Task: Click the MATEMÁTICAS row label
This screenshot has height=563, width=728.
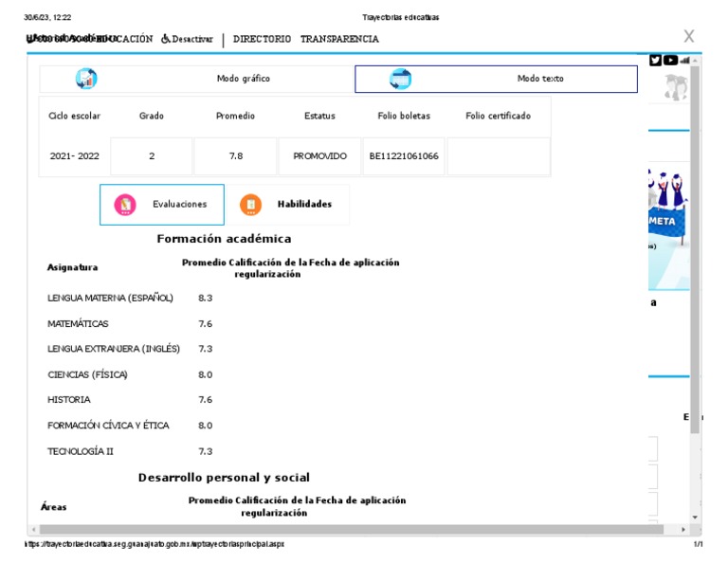Action: (78, 324)
